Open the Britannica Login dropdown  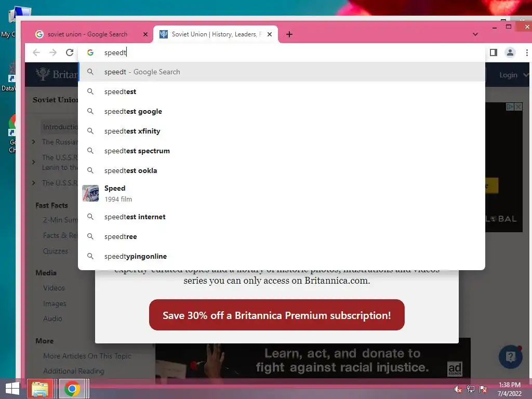click(513, 75)
